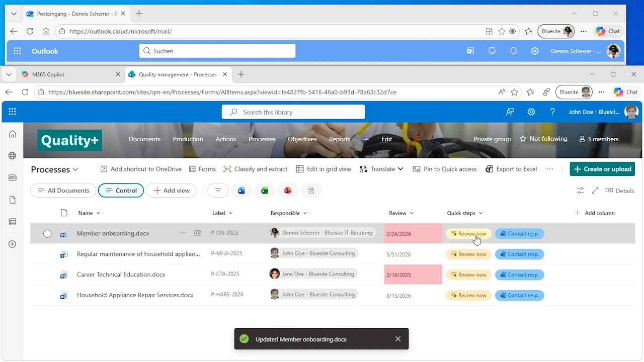Click Contact resp. for Household Appliance Repair
Image resolution: width=644 pixels, height=362 pixels.
pos(519,296)
